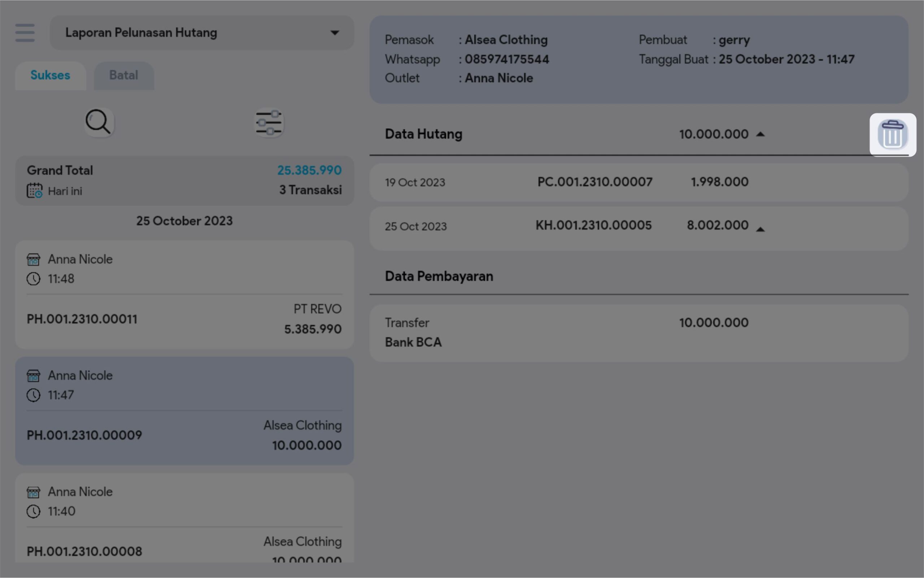This screenshot has width=924, height=578.
Task: Open the hamburger menu
Action: coord(25,32)
